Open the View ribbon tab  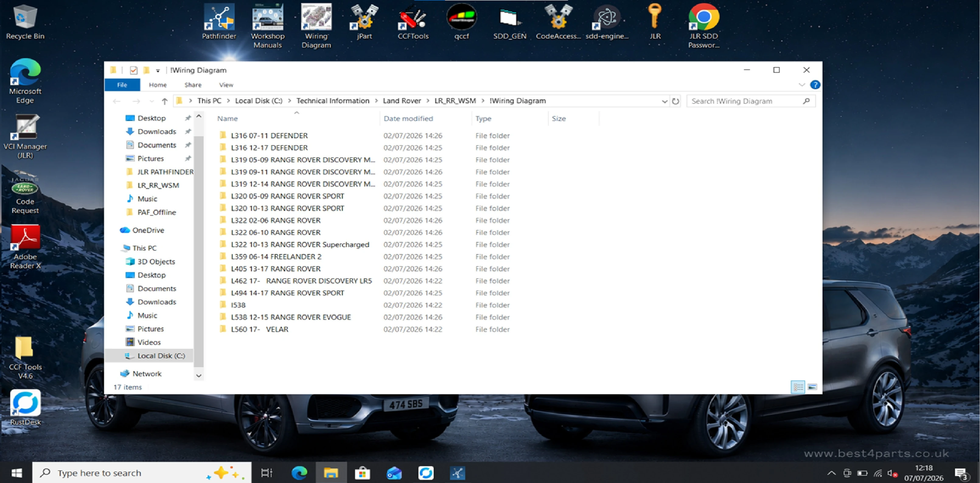pyautogui.click(x=226, y=85)
